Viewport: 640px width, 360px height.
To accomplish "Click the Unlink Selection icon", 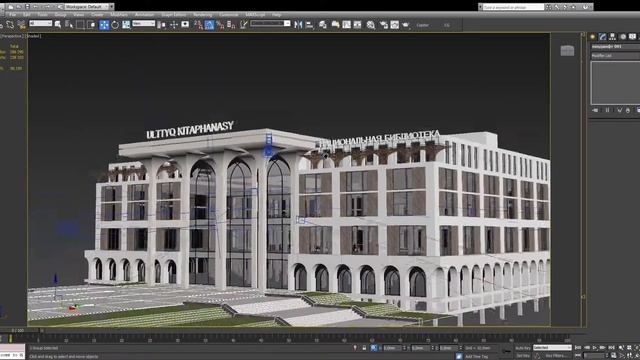I will [10, 25].
